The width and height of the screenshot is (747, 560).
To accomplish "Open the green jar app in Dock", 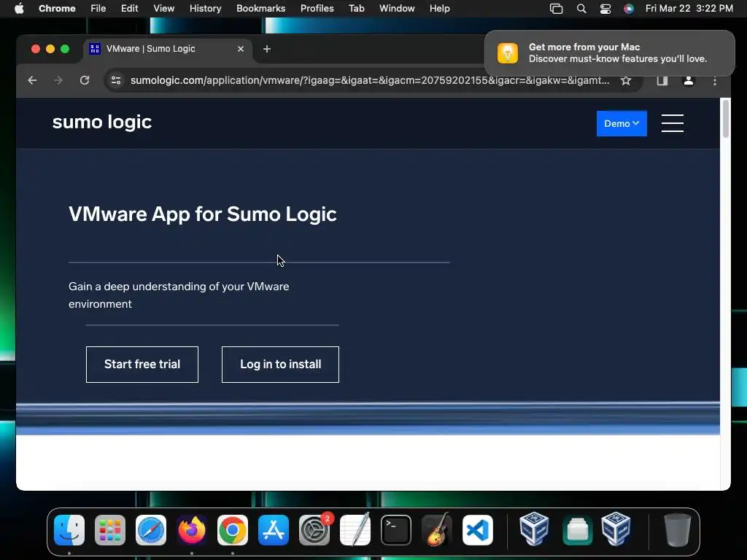I will point(578,530).
